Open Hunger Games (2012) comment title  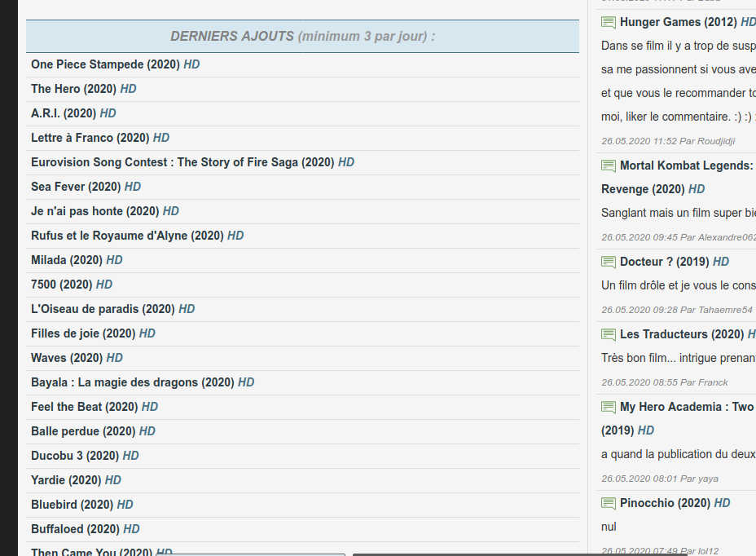click(688, 22)
